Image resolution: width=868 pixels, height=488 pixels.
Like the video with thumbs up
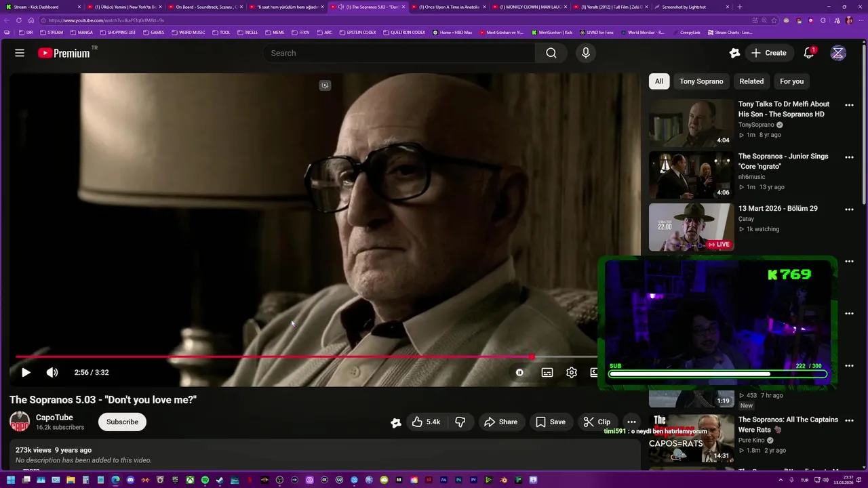pos(426,422)
